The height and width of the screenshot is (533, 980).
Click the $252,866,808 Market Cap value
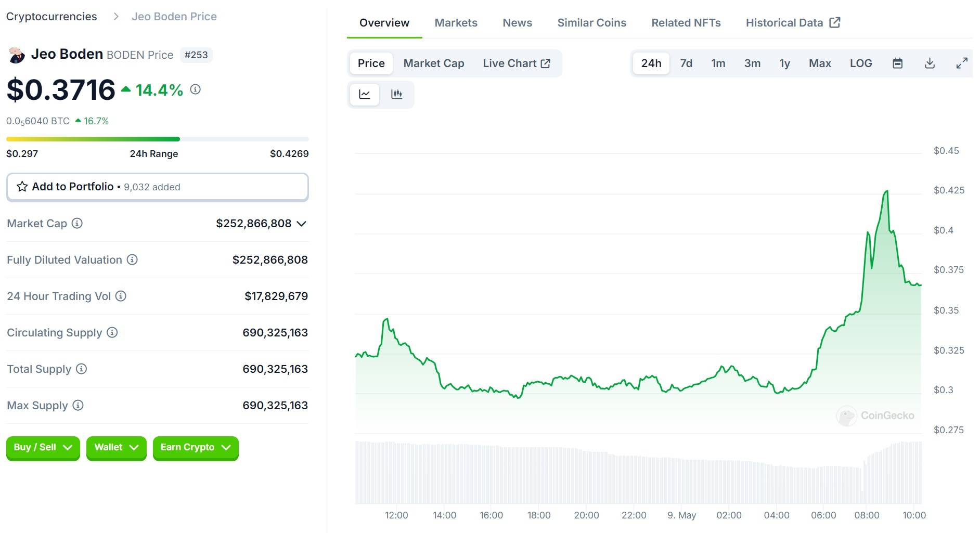(x=254, y=224)
